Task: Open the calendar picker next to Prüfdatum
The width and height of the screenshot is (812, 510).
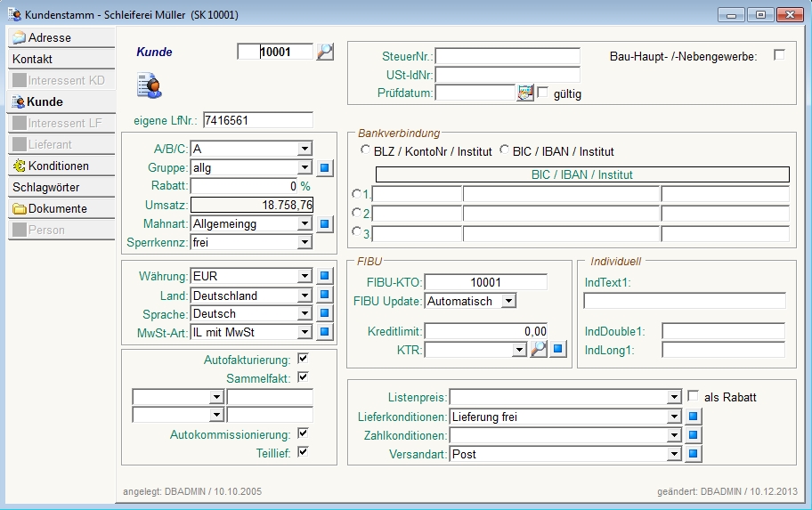Action: point(525,93)
